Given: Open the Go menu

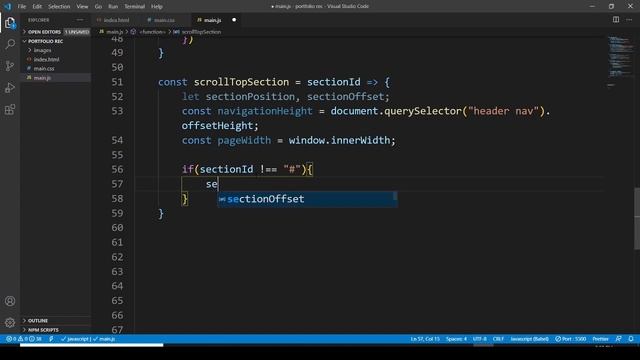Looking at the screenshot, I should 98,7.
